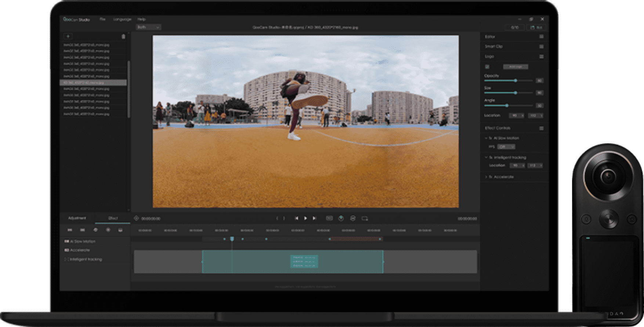Expand the Accelerate effect section
This screenshot has height=327, width=644.
[x=486, y=177]
